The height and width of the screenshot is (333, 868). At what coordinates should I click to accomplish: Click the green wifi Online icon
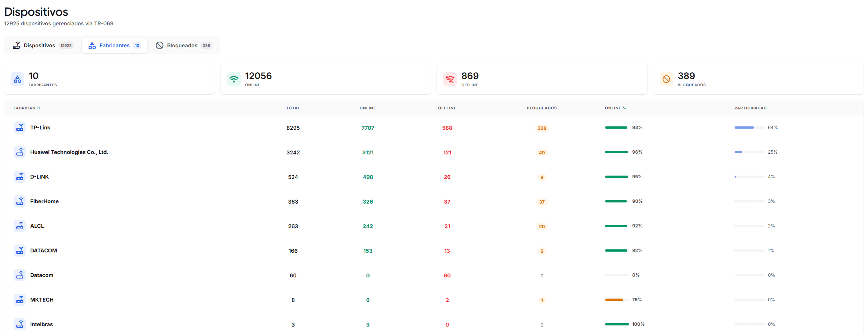click(x=234, y=79)
